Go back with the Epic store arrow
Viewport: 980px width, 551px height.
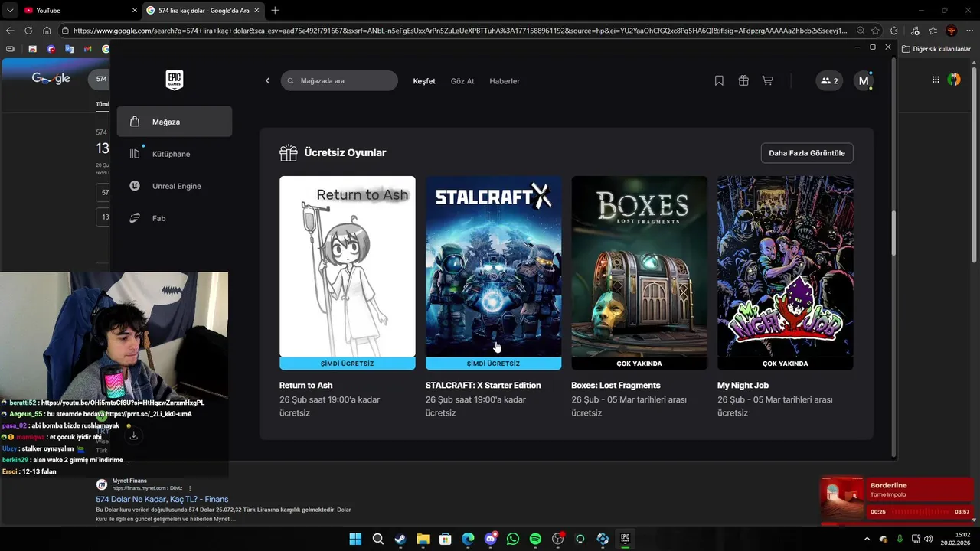pos(267,80)
